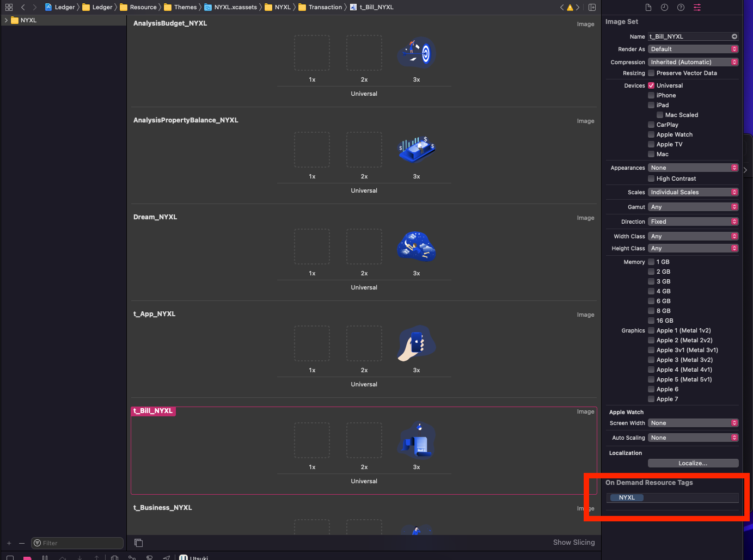The height and width of the screenshot is (560, 753).
Task: Click the Localize... button
Action: tap(693, 463)
